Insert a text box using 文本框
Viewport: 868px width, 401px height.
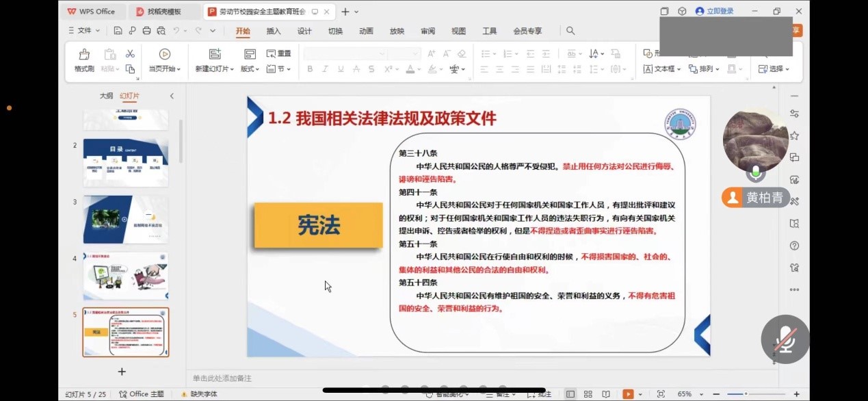click(660, 68)
